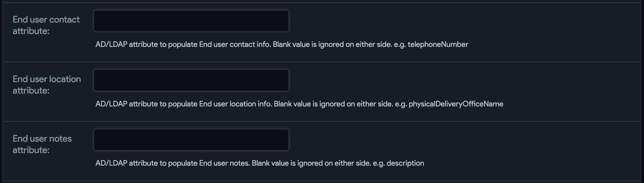Click the location info help description text

(299, 104)
